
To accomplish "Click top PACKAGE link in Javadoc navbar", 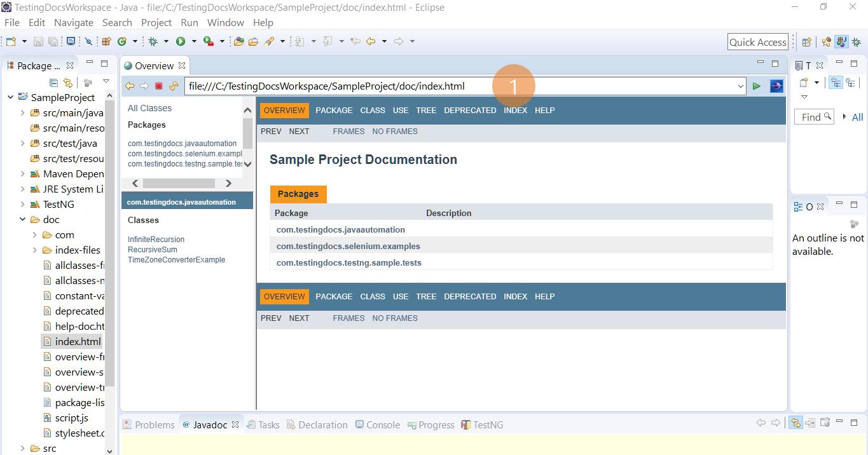I will 334,110.
